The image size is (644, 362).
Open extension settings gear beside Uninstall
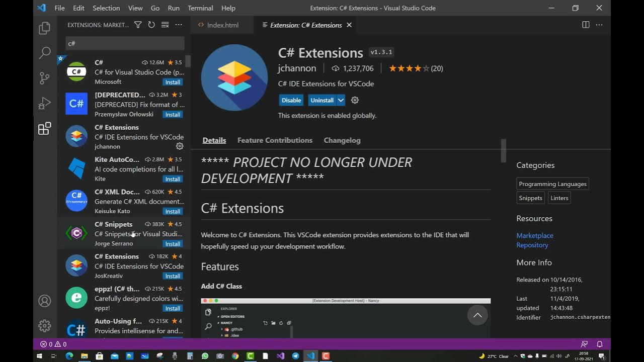click(x=355, y=100)
